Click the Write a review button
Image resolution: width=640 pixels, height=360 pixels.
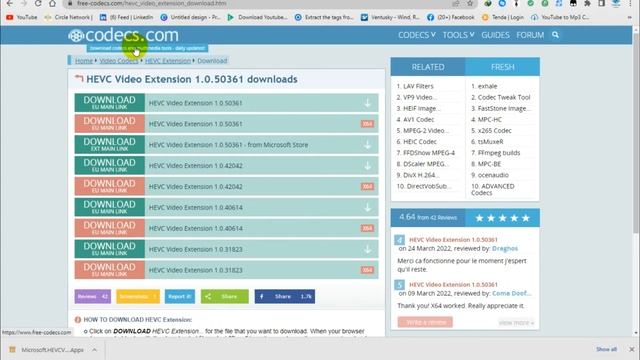click(x=425, y=322)
